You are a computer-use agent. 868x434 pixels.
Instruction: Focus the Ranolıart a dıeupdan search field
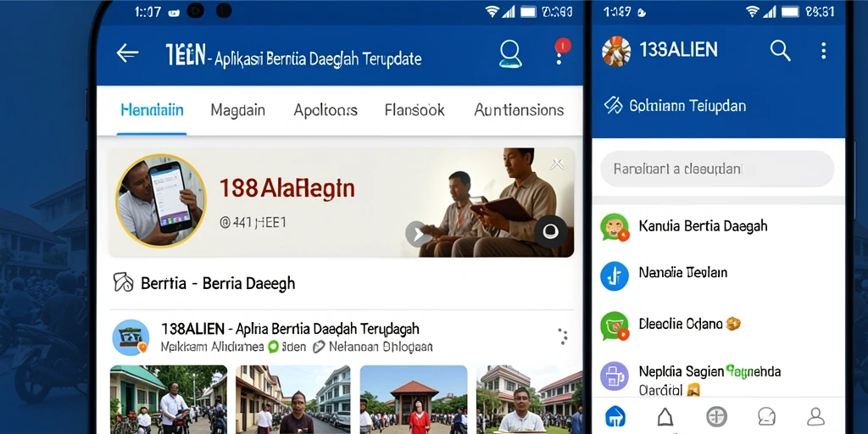point(717,169)
